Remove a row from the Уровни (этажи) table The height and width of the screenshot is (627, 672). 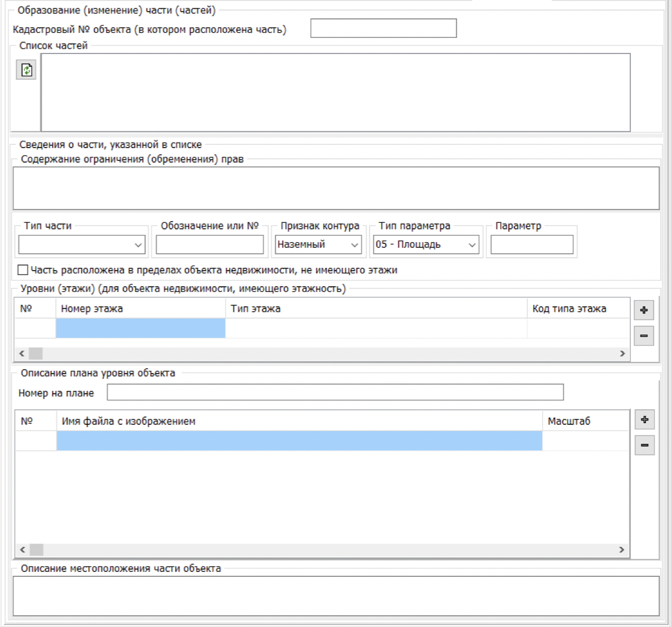[644, 336]
